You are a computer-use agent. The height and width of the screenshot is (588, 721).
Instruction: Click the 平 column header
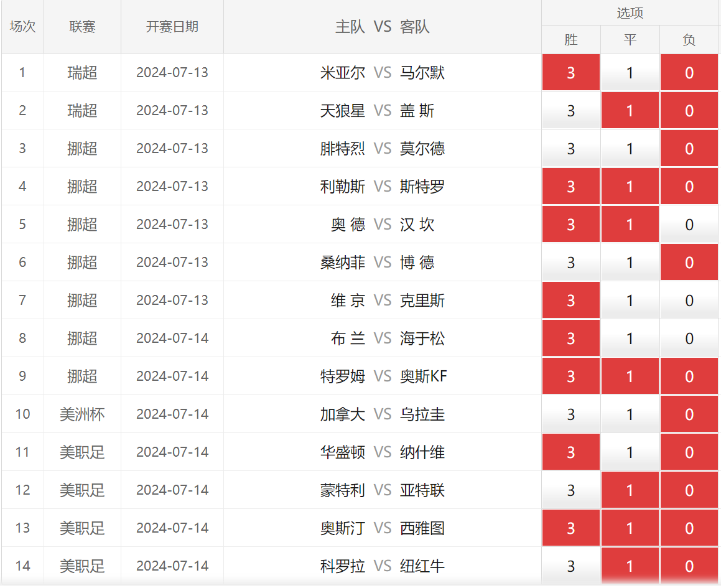point(630,40)
